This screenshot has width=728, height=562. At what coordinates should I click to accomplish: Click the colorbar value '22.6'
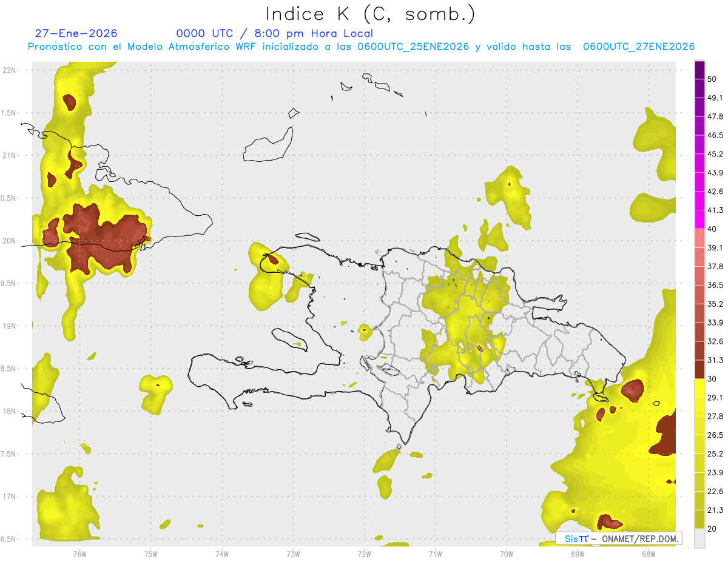[715, 491]
